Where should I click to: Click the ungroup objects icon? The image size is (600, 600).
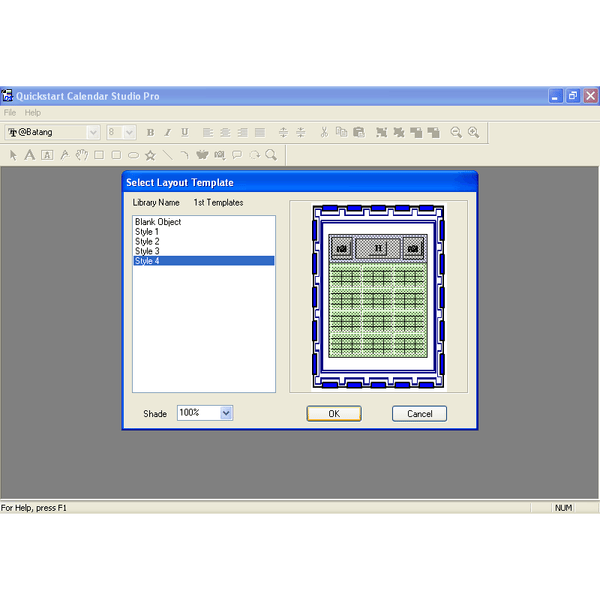(x=399, y=132)
